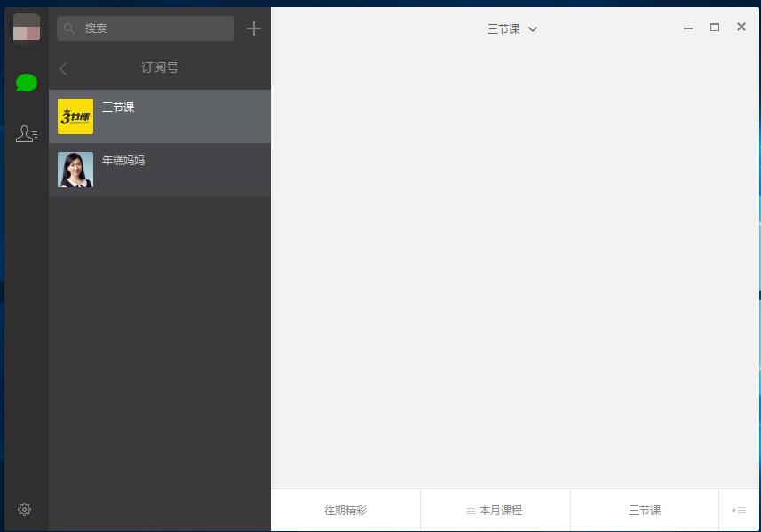Click the empty chat message area
Image resolution: width=761 pixels, height=532 pixels.
point(515,266)
